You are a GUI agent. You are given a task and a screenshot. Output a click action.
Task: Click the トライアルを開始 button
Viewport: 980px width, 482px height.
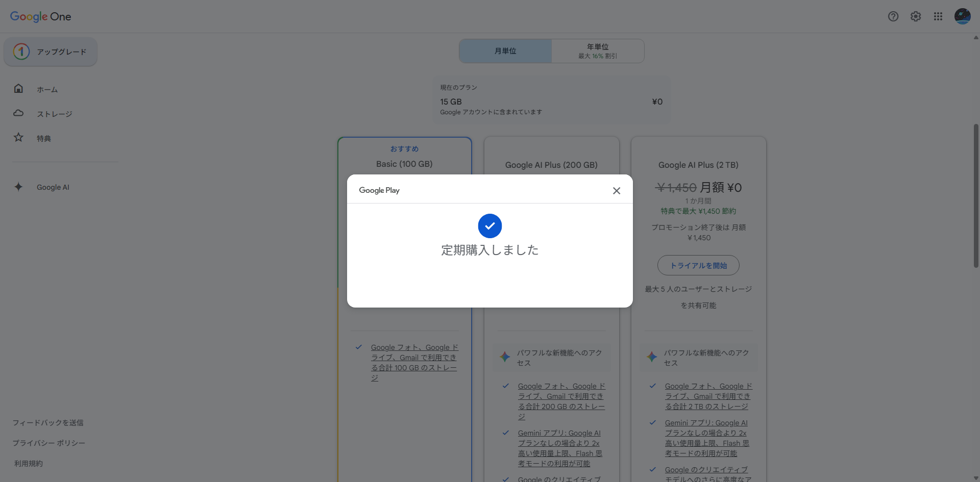(698, 265)
